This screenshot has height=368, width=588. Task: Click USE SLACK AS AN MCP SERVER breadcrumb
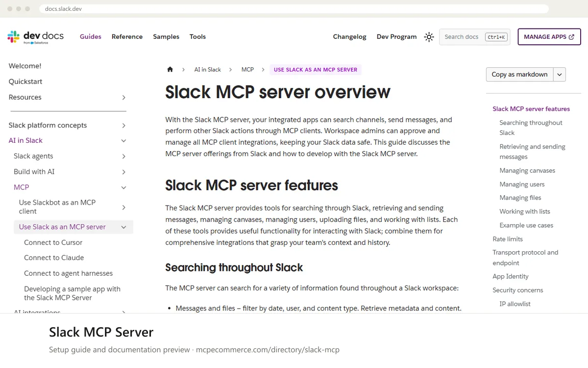tap(316, 70)
